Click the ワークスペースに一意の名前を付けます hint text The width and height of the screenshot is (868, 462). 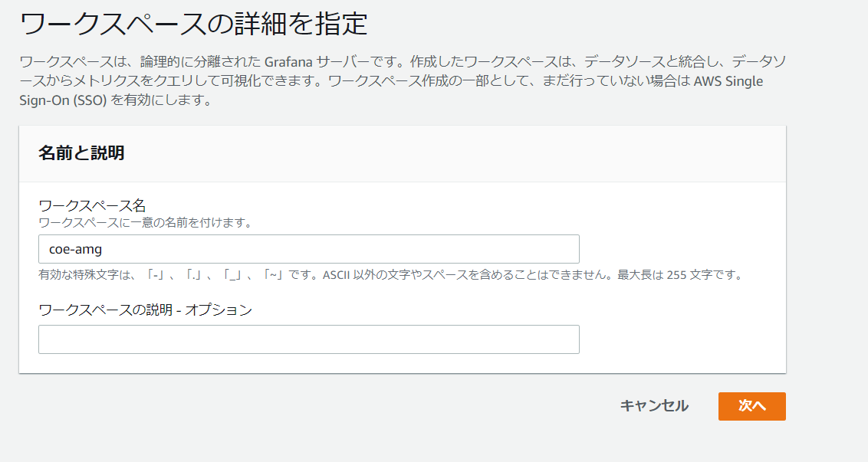click(x=146, y=223)
